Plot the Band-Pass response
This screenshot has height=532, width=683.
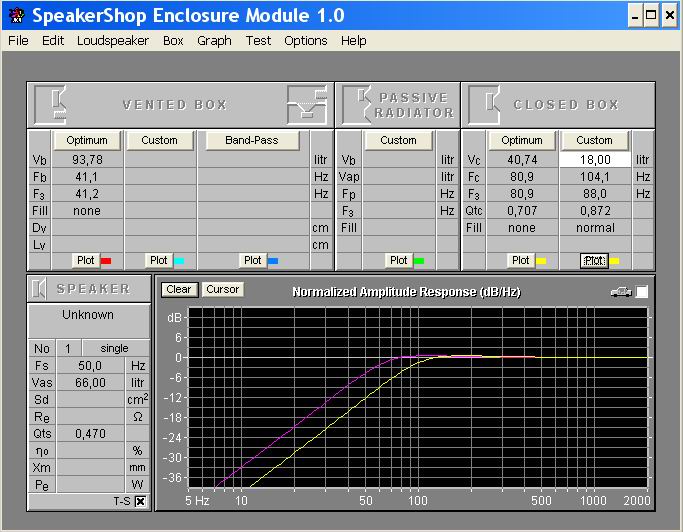coord(253,261)
